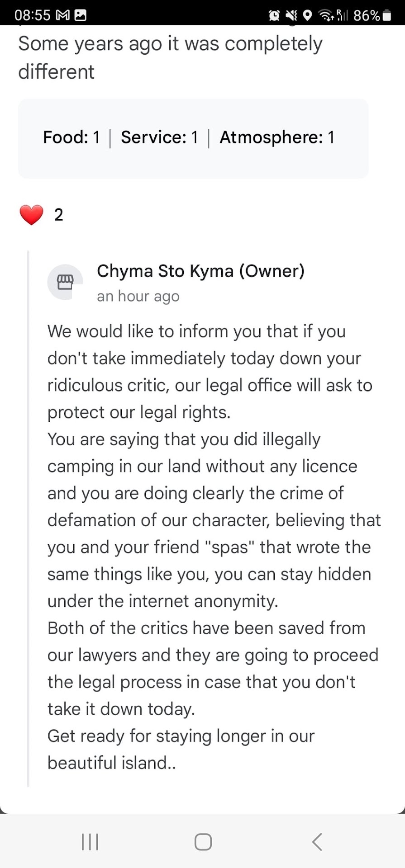Screen dimensions: 405x868
Task: Tap the red heart reaction icon
Action: coord(31,215)
